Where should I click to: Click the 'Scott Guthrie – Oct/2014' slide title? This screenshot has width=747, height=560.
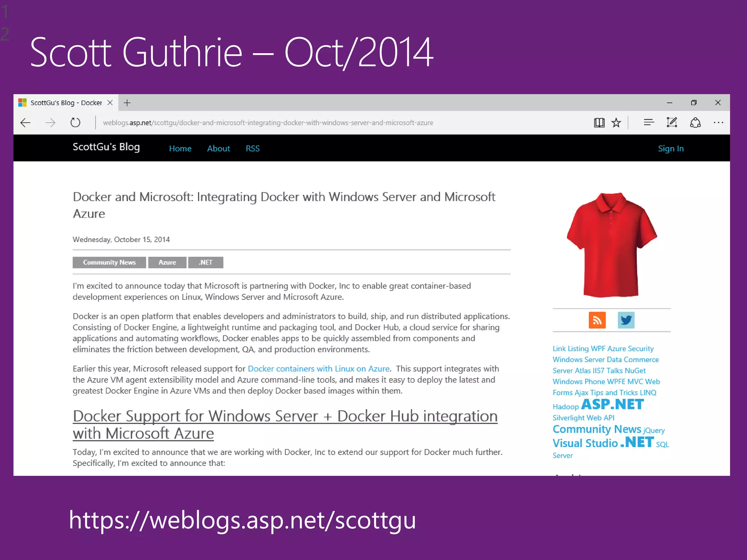pyautogui.click(x=232, y=52)
